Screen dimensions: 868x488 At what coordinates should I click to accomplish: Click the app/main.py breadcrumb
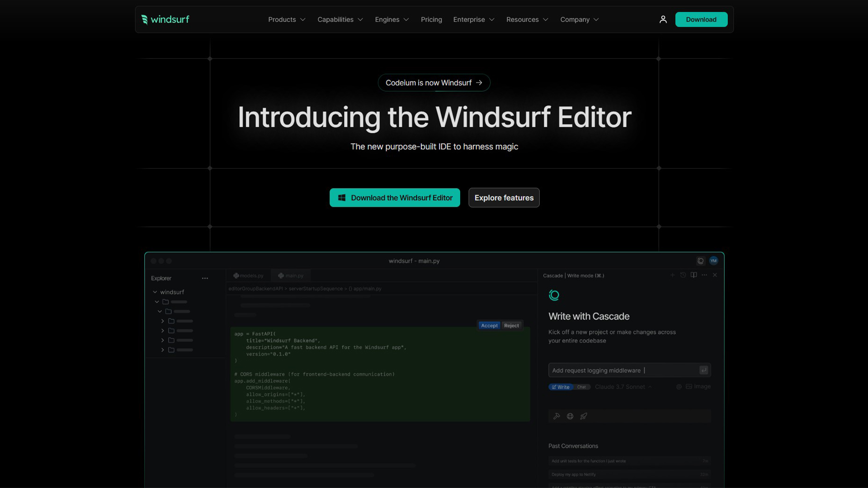[x=365, y=289]
